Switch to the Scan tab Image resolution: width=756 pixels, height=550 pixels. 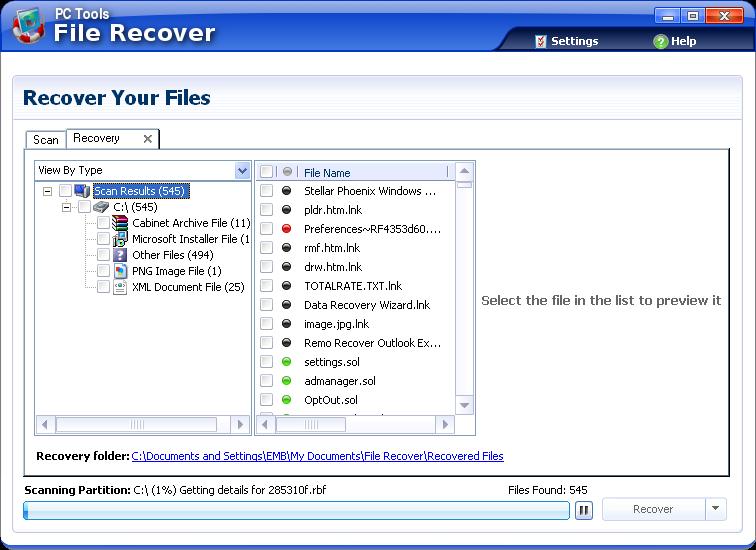46,140
